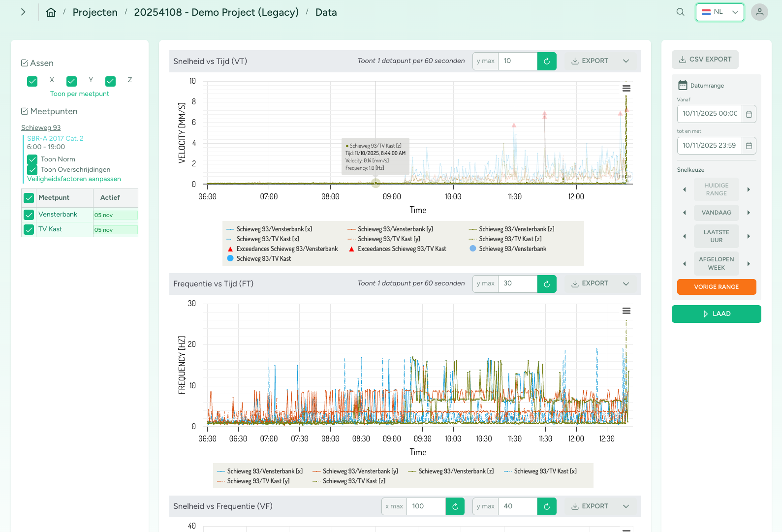Toggle the Z axis checkbox
This screenshot has height=532, width=782.
tap(110, 81)
